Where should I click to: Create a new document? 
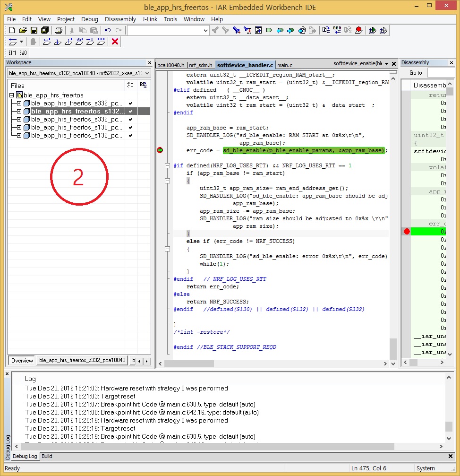[x=12, y=30]
